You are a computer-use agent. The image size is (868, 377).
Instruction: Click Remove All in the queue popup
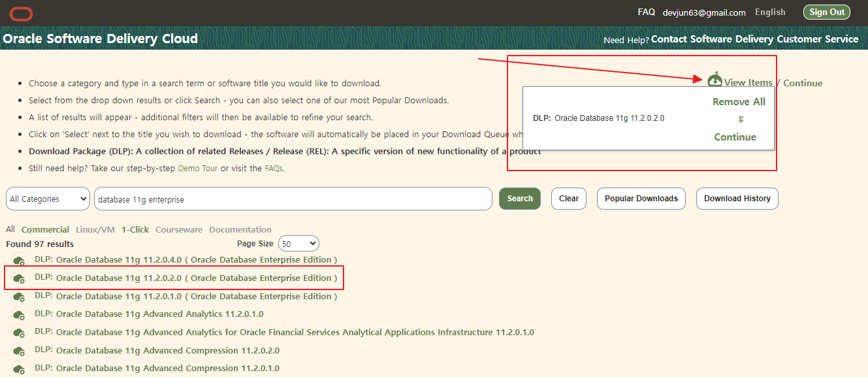point(739,101)
